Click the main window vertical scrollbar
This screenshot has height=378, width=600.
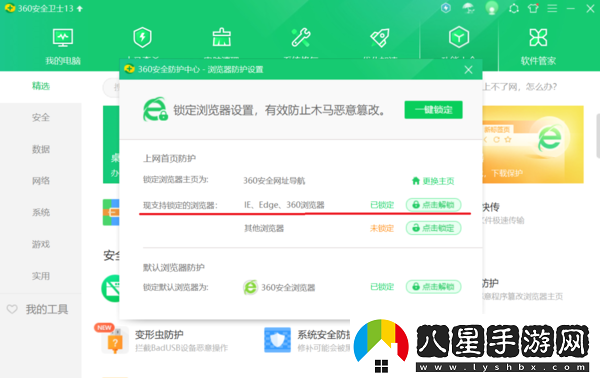(x=598, y=136)
